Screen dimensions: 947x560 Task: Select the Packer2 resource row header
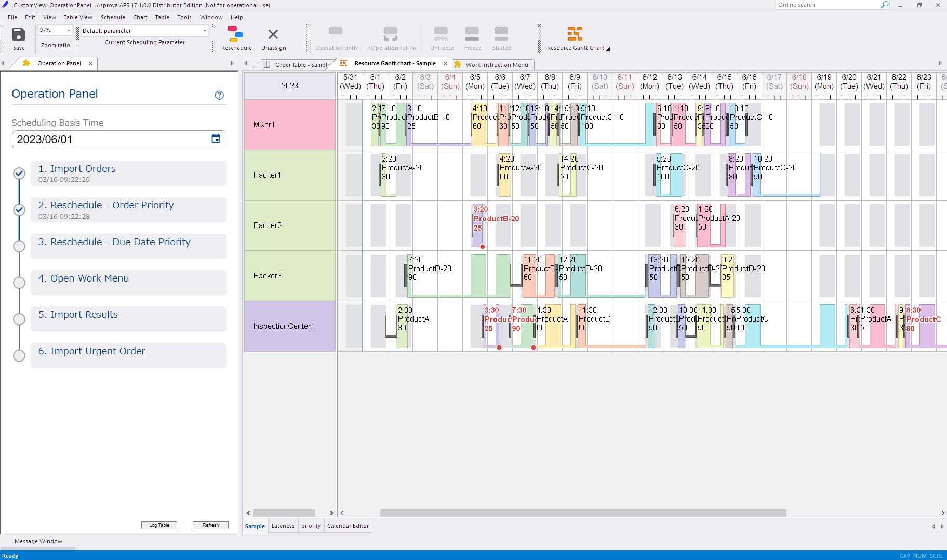[290, 225]
